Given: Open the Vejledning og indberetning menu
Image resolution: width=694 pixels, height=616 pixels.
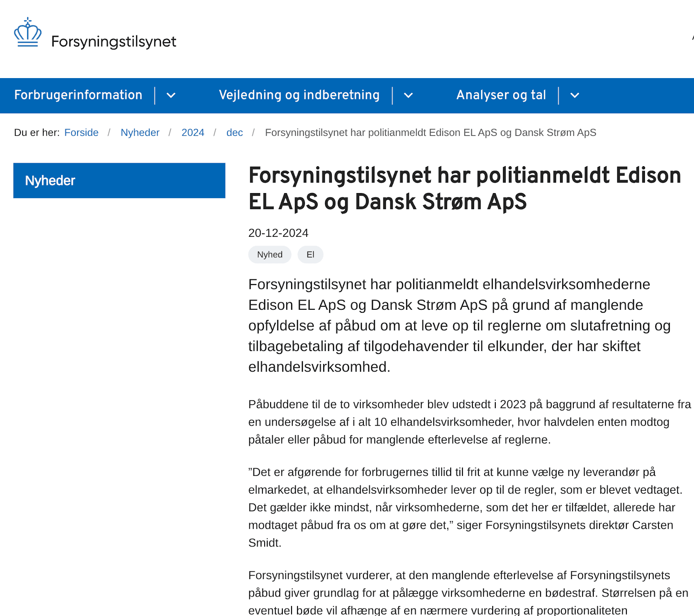Looking at the screenshot, I should point(299,95).
